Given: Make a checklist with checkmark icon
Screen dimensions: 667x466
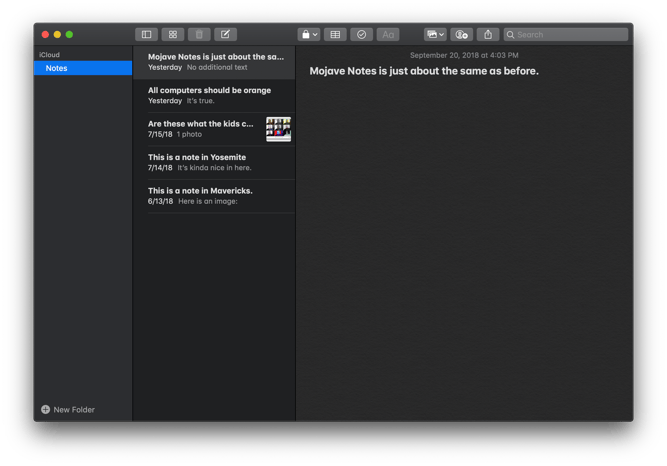Looking at the screenshot, I should (362, 34).
